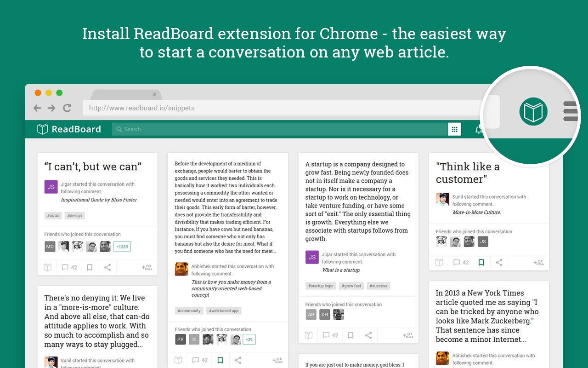Share the barter conversation card
This screenshot has width=588, height=368.
click(238, 360)
